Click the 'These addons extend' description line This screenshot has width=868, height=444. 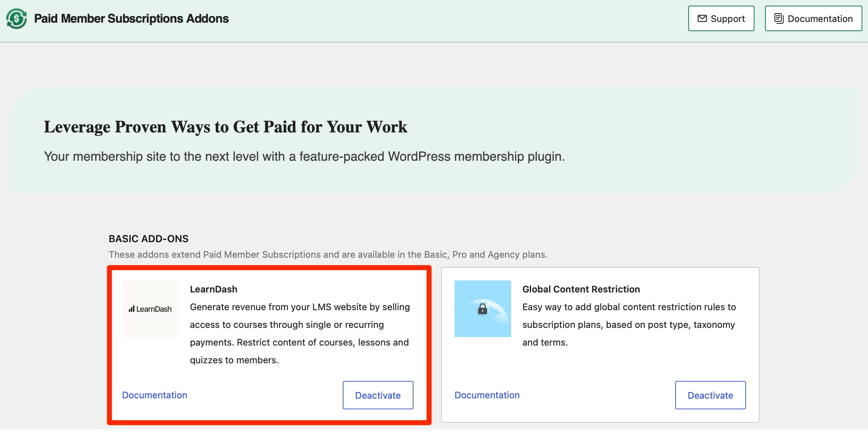[x=328, y=255]
